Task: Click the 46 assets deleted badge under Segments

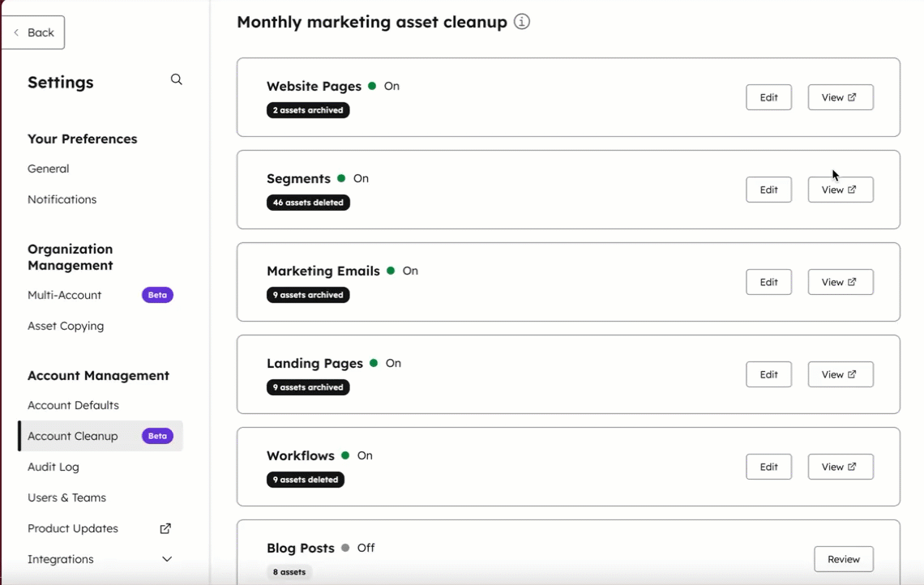Action: pos(308,203)
